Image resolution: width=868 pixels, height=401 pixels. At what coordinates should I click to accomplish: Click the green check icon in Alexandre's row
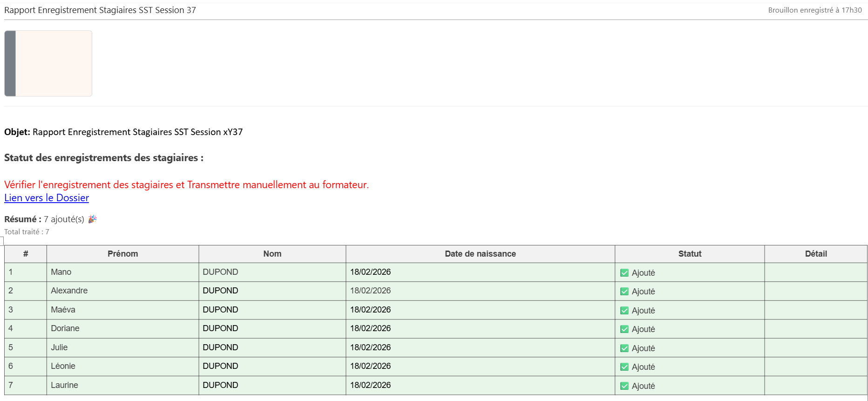click(x=624, y=292)
